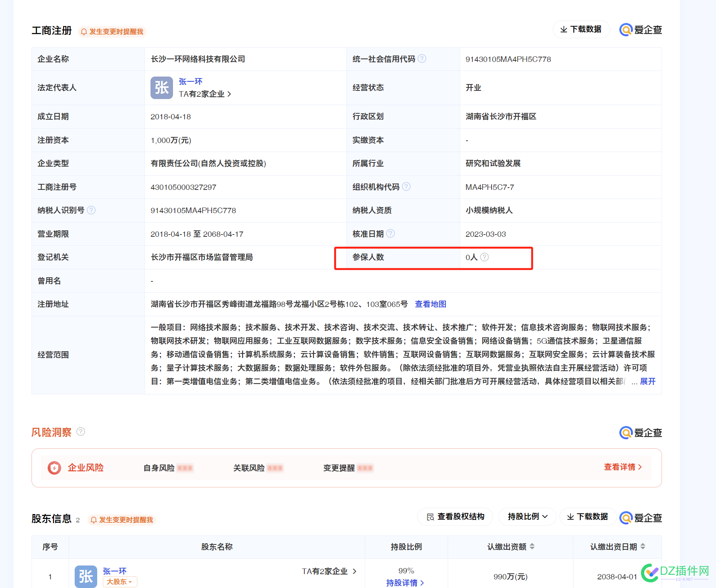This screenshot has width=716, height=588.
Task: Click 查看地图 link in 注册地址
Action: (430, 304)
